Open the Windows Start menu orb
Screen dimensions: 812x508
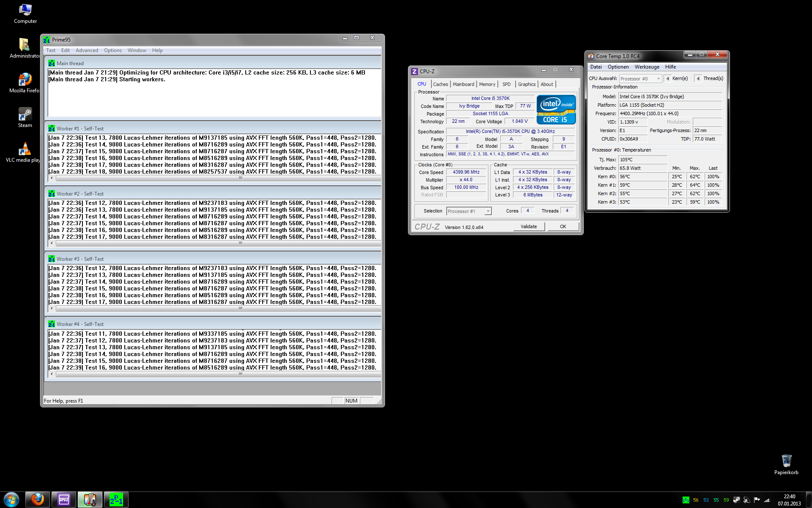point(11,500)
